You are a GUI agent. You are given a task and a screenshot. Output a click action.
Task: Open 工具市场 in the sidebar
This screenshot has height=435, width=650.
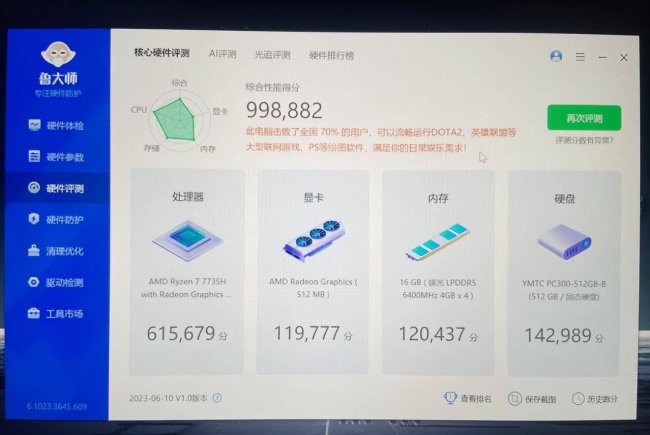(56, 313)
